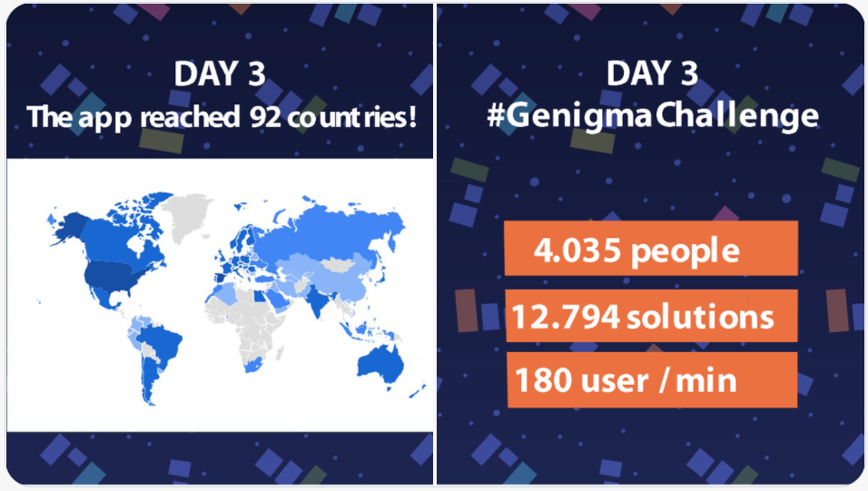Viewport: 868px width, 491px height.
Task: Open the left map image thumbnail
Action: (x=220, y=245)
